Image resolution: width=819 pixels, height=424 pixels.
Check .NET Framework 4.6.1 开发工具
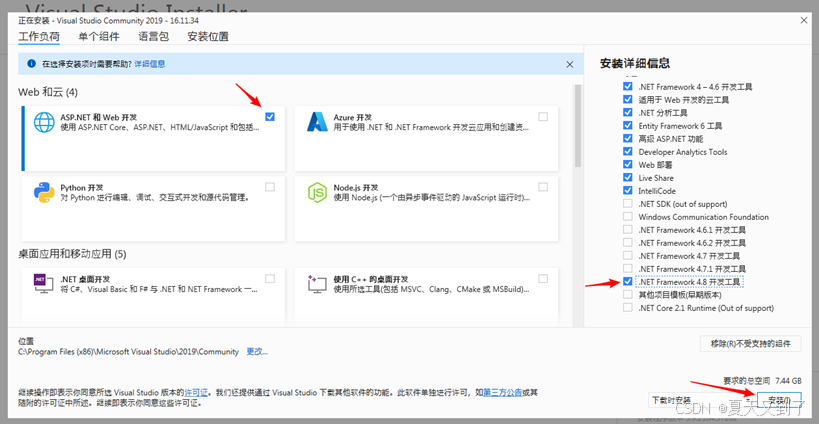tap(628, 230)
